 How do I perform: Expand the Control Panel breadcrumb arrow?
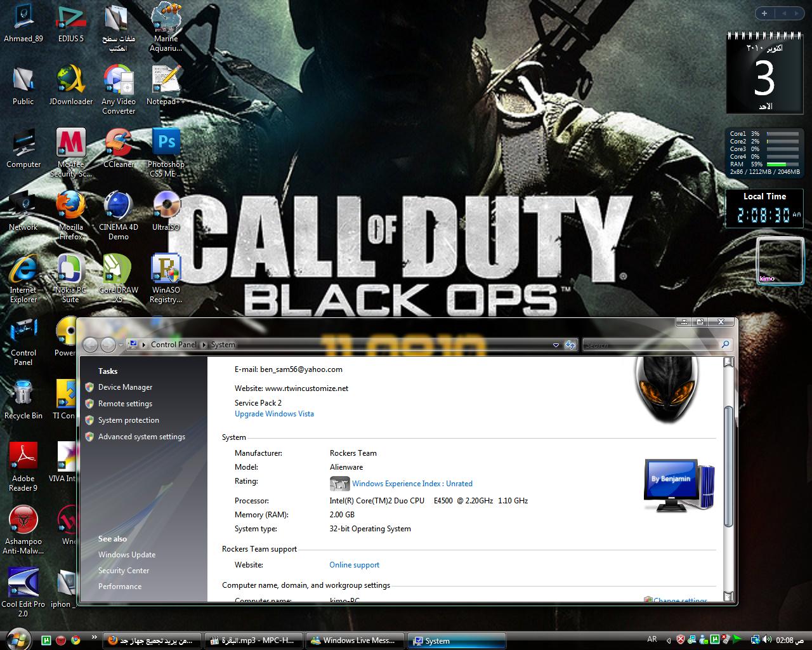[x=204, y=345]
